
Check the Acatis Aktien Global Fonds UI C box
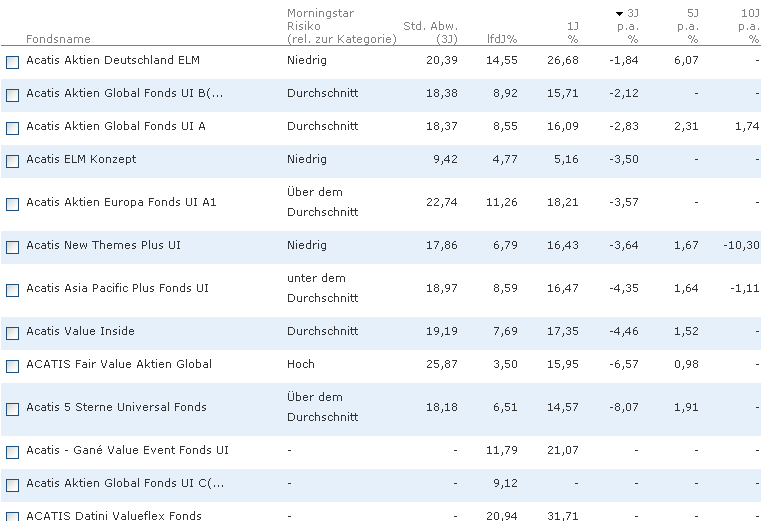12,485
